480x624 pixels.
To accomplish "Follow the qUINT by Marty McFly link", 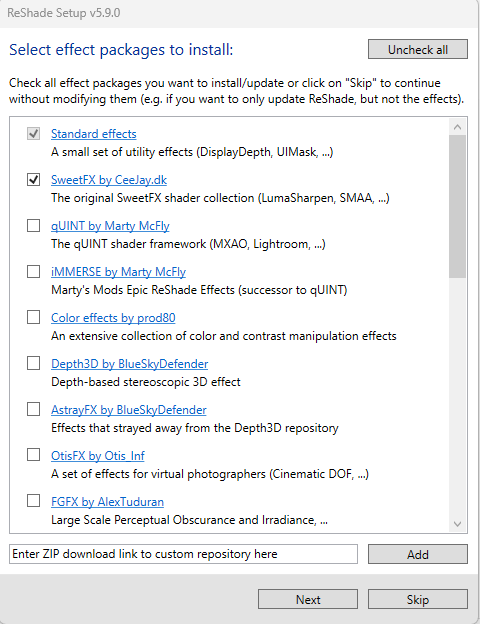I will [x=110, y=226].
